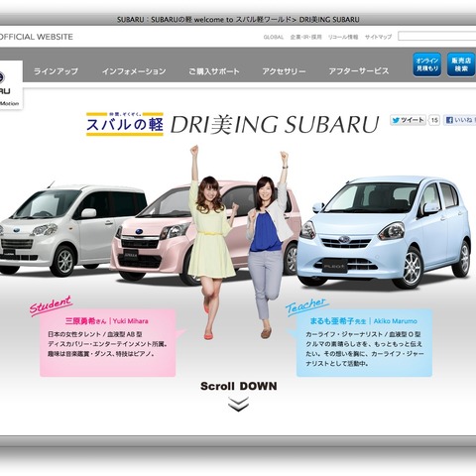Image resolution: width=476 pixels, height=476 pixels.
Task: Click the スバルの軽 logo banner
Action: click(x=125, y=124)
